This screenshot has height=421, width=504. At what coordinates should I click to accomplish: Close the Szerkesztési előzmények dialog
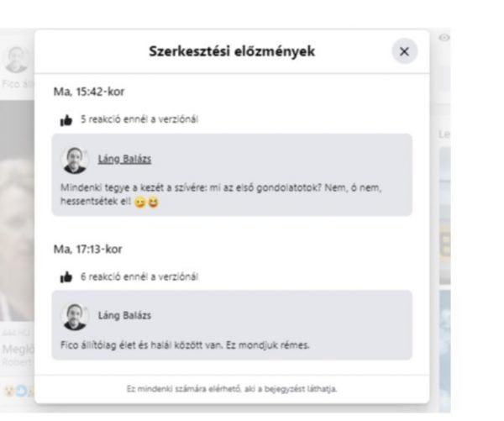(404, 51)
